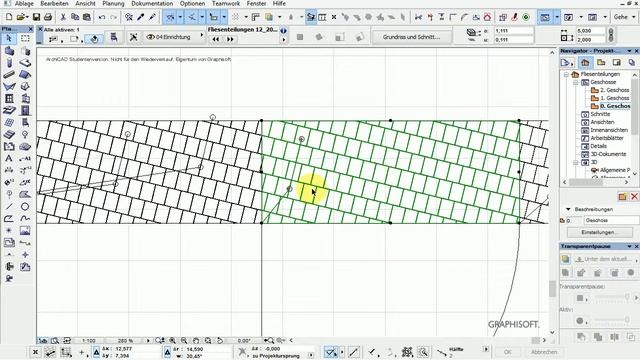Viewport: 640px width, 360px height.
Task: Click the Copy icon in the toolbar
Action: pos(75,17)
